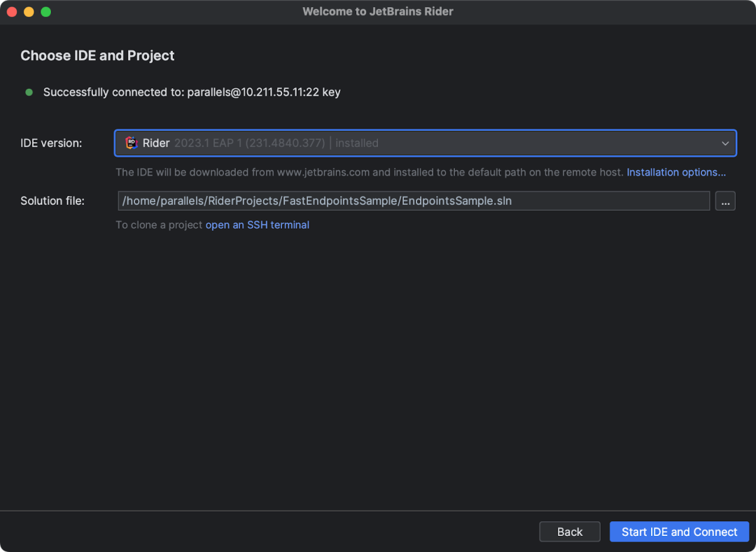Screen dimensions: 756x552
Task: Close the window with the red button
Action: (12, 12)
